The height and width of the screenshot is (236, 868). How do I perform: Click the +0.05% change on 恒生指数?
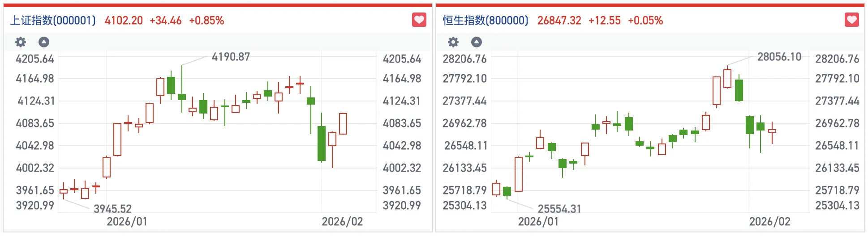tap(645, 21)
